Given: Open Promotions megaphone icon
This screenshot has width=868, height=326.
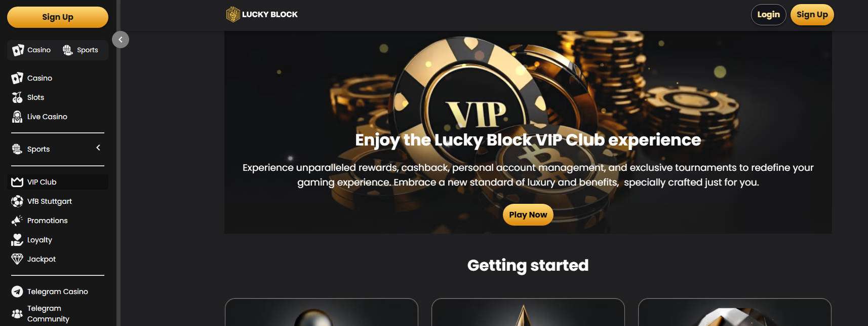Looking at the screenshot, I should click(x=17, y=221).
